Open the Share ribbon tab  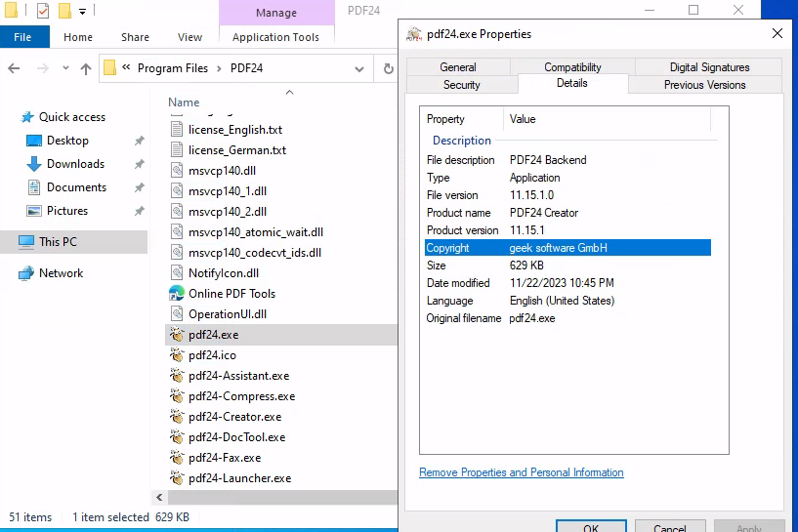coord(135,37)
